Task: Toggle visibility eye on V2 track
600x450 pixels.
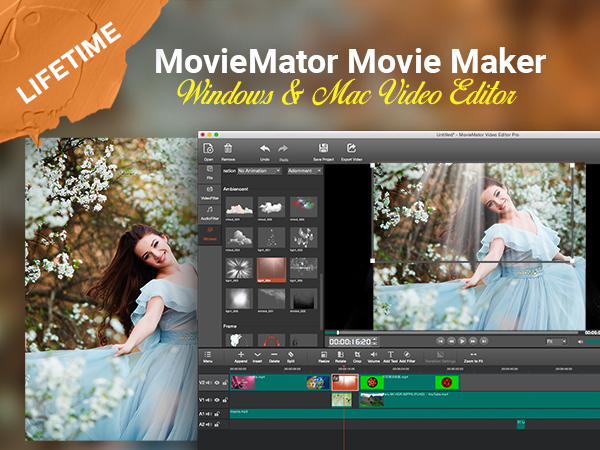Action: (x=217, y=382)
